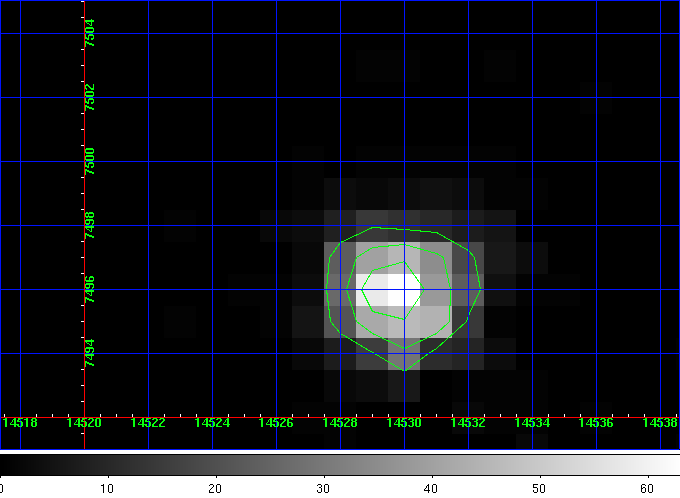
Task: Click y-axis label 7504
Action: coord(90,33)
